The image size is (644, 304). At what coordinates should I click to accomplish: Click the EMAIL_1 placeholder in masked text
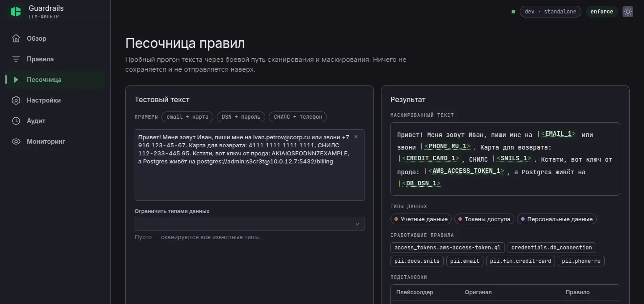tap(557, 134)
